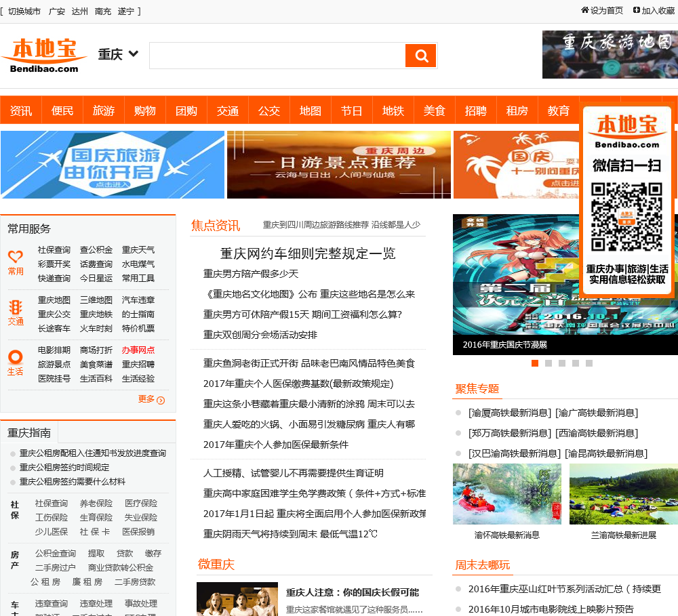678x616 pixels.
Task: Switch city to 遂宁
Action: (x=126, y=12)
